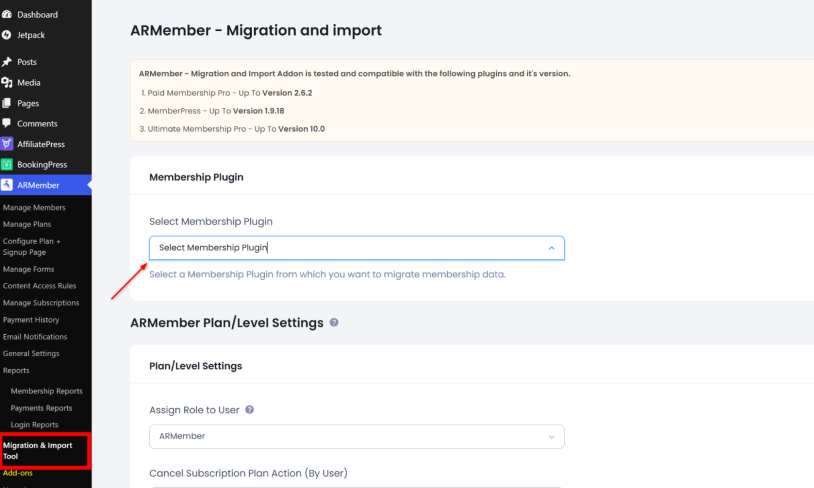Open the Select Membership Plugin dropdown
Viewport: 814px width, 488px height.
(x=357, y=248)
